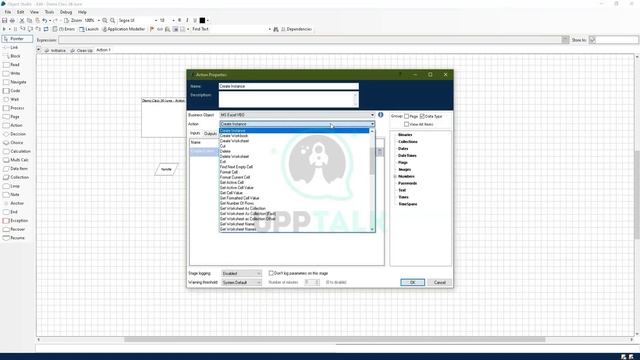Select the Collection stage tool
The width and height of the screenshot is (640, 360).
(x=19, y=177)
